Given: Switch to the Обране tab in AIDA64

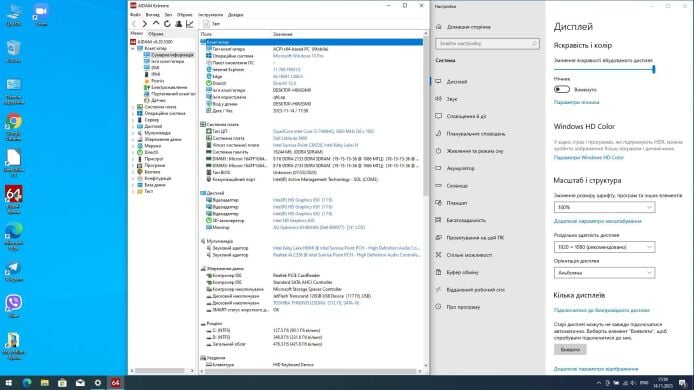Looking at the screenshot, I should tap(156, 34).
